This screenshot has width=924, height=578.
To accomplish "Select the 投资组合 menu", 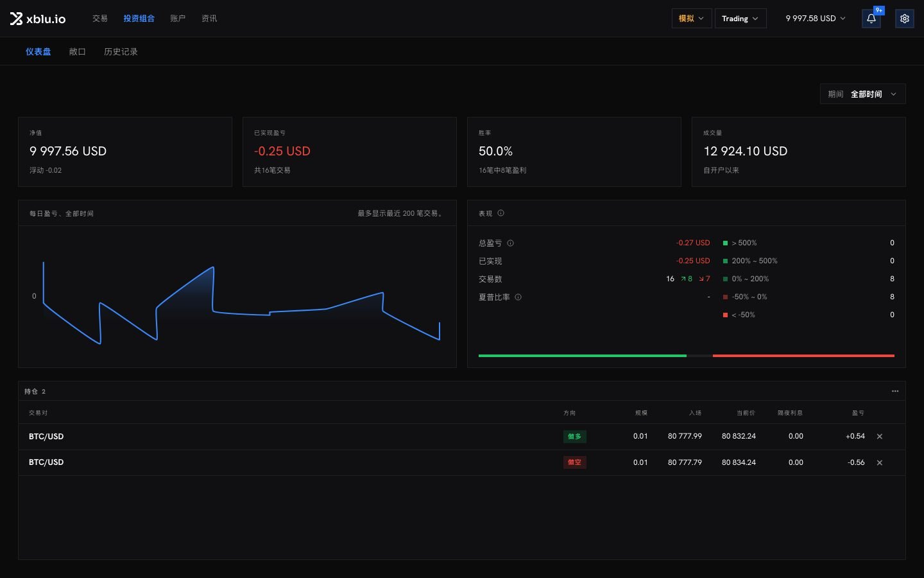I will pos(139,19).
